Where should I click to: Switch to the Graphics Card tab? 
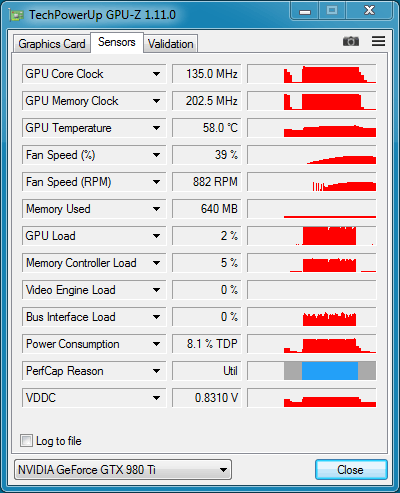coord(52,44)
